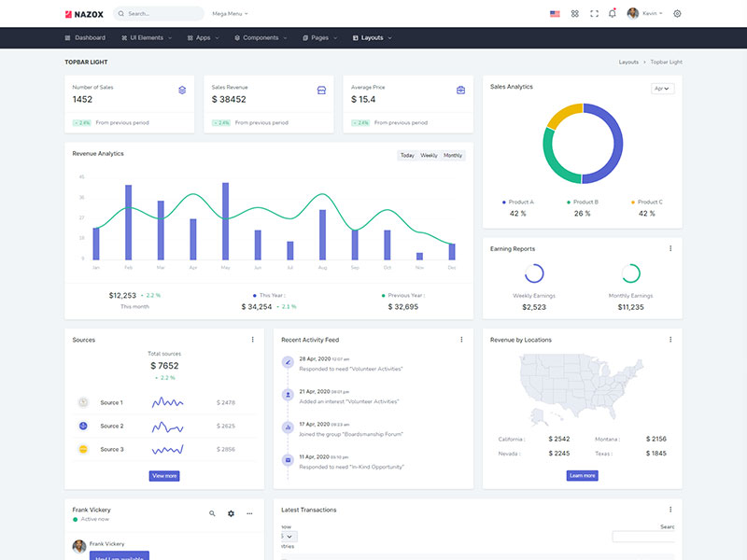Open the UI Elements menu
Viewport: 747px width, 560px height.
tap(146, 38)
